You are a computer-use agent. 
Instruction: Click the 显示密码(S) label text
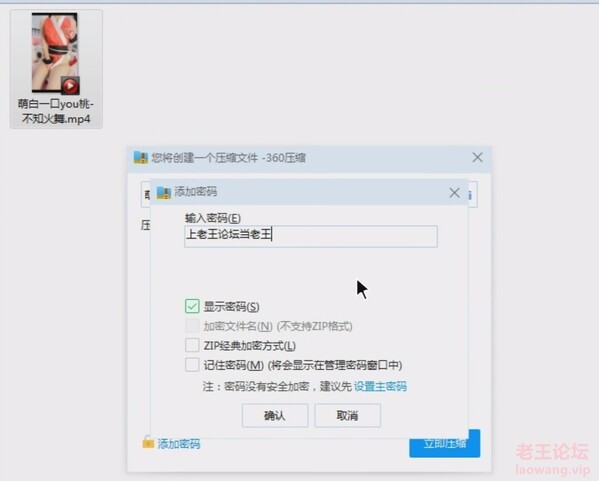[232, 306]
